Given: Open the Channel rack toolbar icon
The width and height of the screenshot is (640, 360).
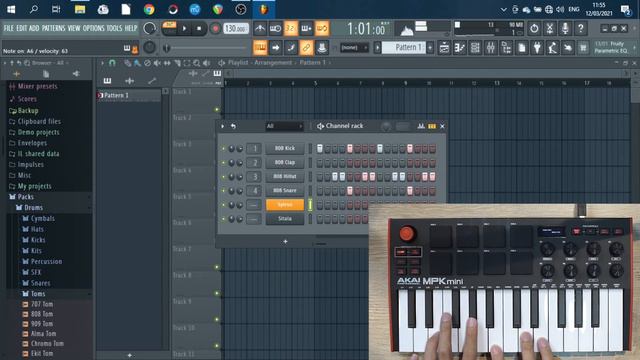Looking at the screenshot, I should [x=475, y=48].
